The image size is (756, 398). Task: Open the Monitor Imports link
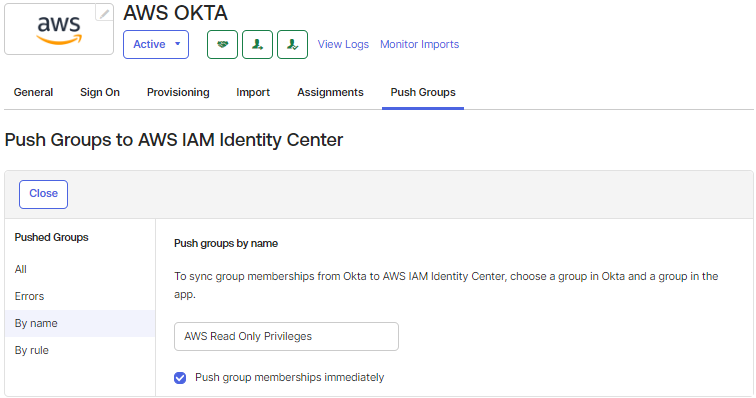(x=419, y=44)
